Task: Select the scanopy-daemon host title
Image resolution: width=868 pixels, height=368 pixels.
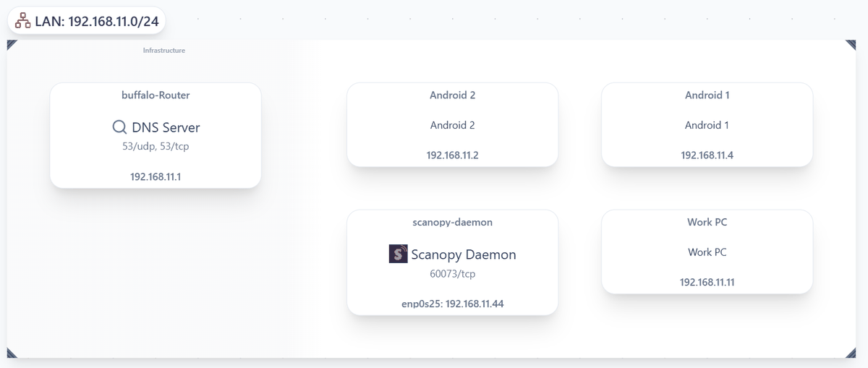Action: coord(452,222)
